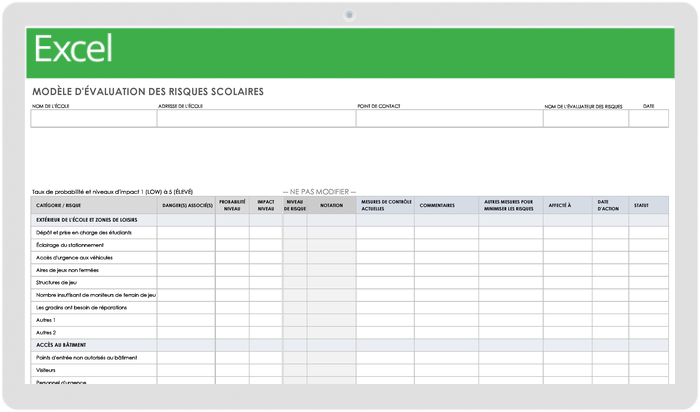The height and width of the screenshot is (412, 700).
Task: Select the title MODÈLE D'ÉVALUATION DES RISQUES SCOLAIRES
Action: point(148,92)
